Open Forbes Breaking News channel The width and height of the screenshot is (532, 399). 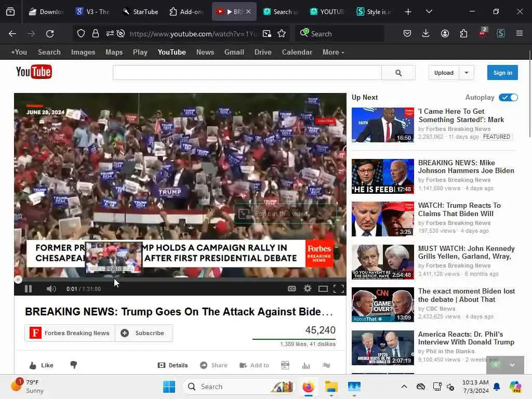pyautogui.click(x=70, y=333)
